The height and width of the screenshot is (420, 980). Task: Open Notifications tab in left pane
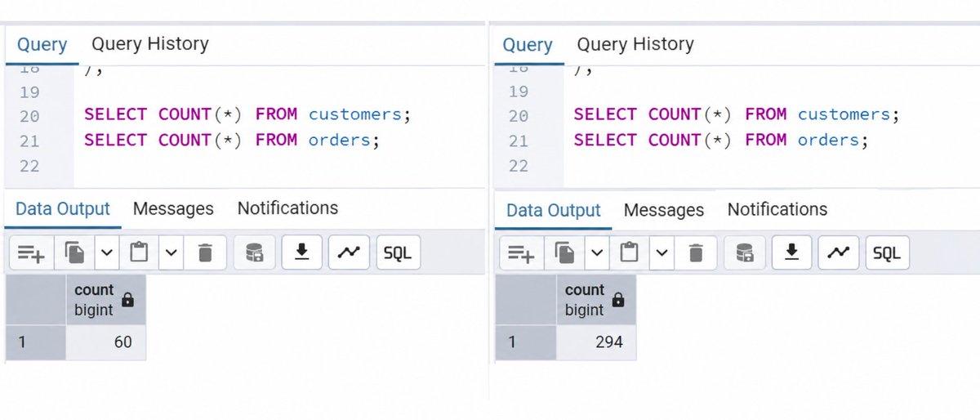pyautogui.click(x=287, y=208)
